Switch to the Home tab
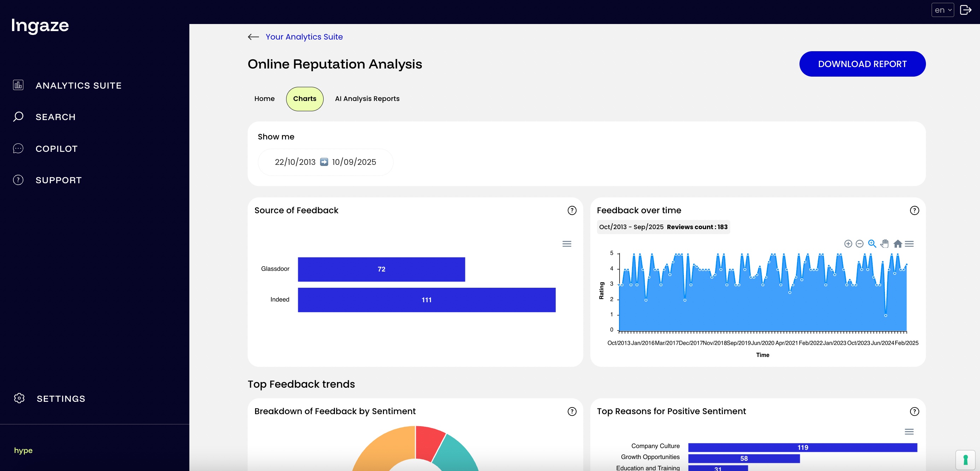The image size is (980, 471). (x=264, y=99)
